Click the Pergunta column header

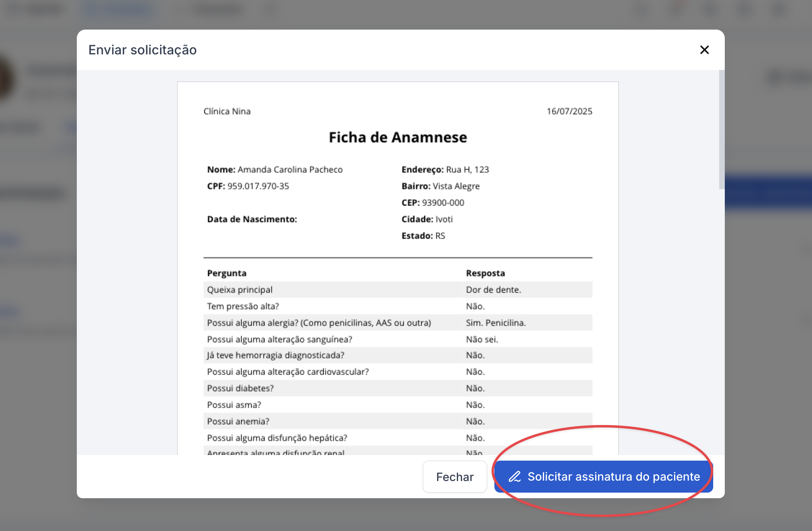coord(227,273)
